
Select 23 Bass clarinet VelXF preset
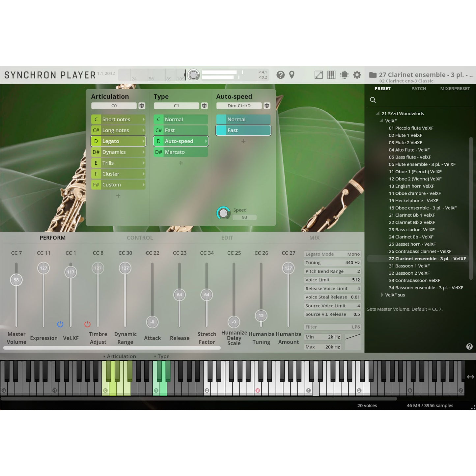click(411, 230)
